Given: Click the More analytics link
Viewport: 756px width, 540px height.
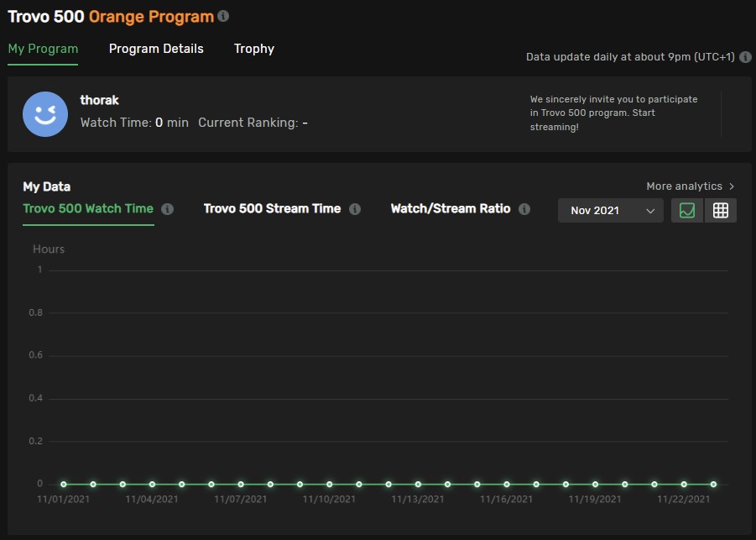Looking at the screenshot, I should [684, 186].
